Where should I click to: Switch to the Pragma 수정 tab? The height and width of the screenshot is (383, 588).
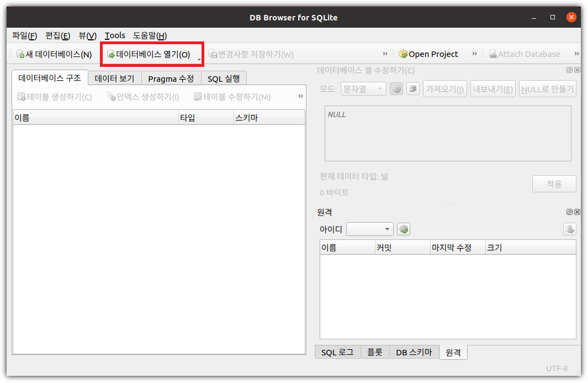point(171,78)
